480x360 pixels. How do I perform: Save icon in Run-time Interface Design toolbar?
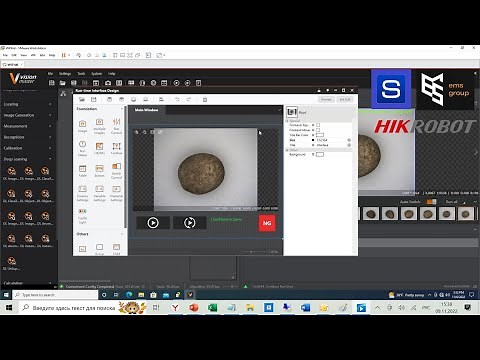[94, 99]
